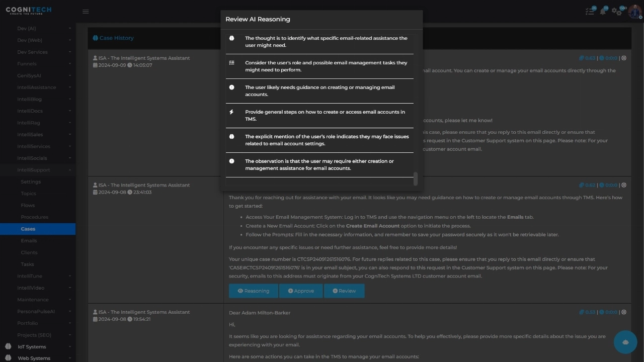Viewport: 644px width, 362px height.
Task: Click the Reasoning button
Action: coord(253,291)
